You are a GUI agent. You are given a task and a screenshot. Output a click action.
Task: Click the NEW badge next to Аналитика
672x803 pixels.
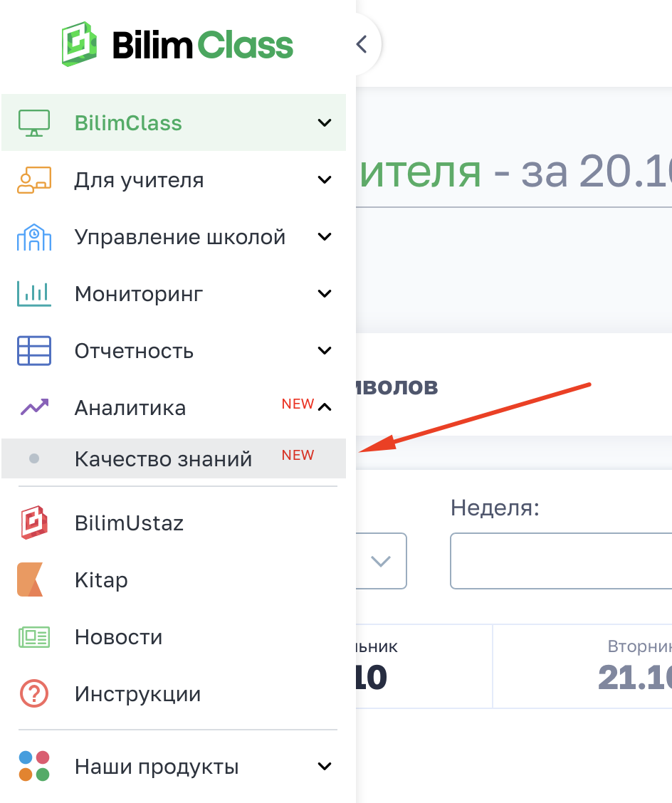click(x=298, y=404)
